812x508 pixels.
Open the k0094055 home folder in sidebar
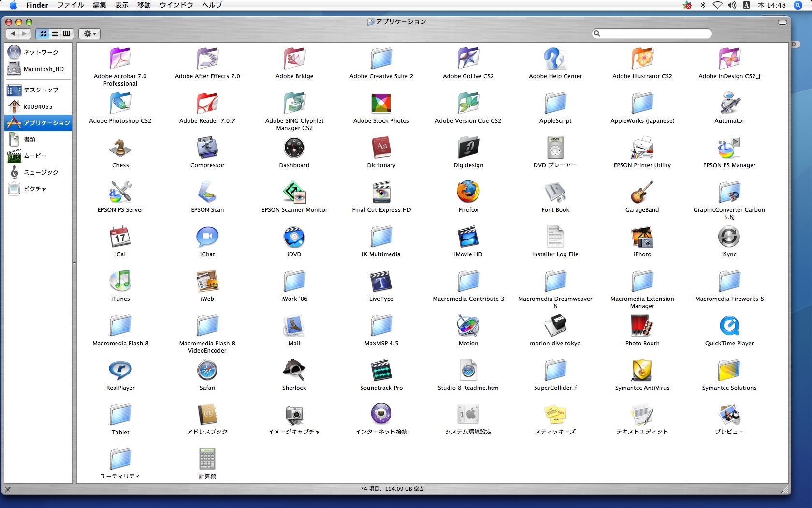[x=39, y=106]
